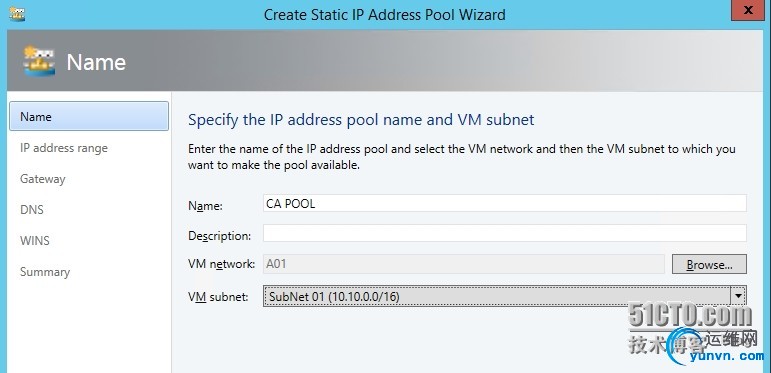Click the Description label text
This screenshot has height=373, width=771.
(219, 236)
